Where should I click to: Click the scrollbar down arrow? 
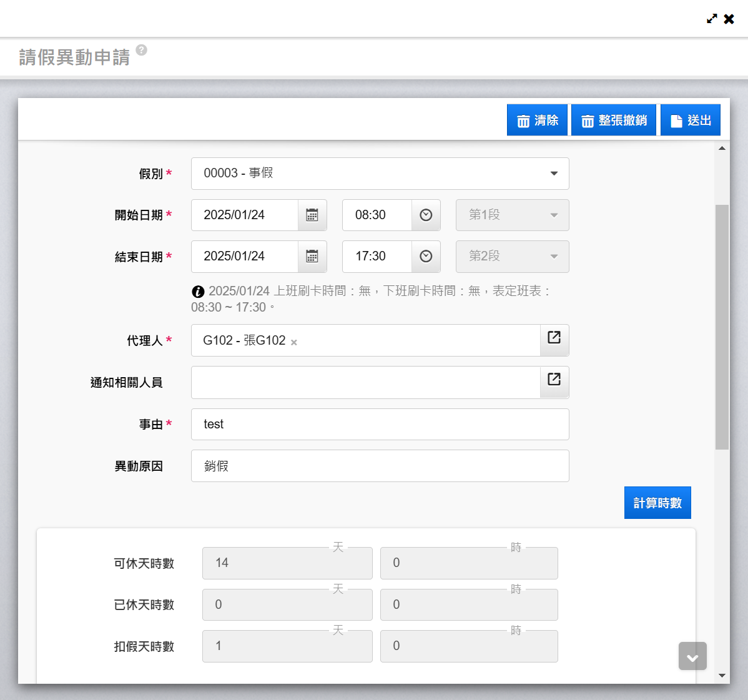pos(722,675)
